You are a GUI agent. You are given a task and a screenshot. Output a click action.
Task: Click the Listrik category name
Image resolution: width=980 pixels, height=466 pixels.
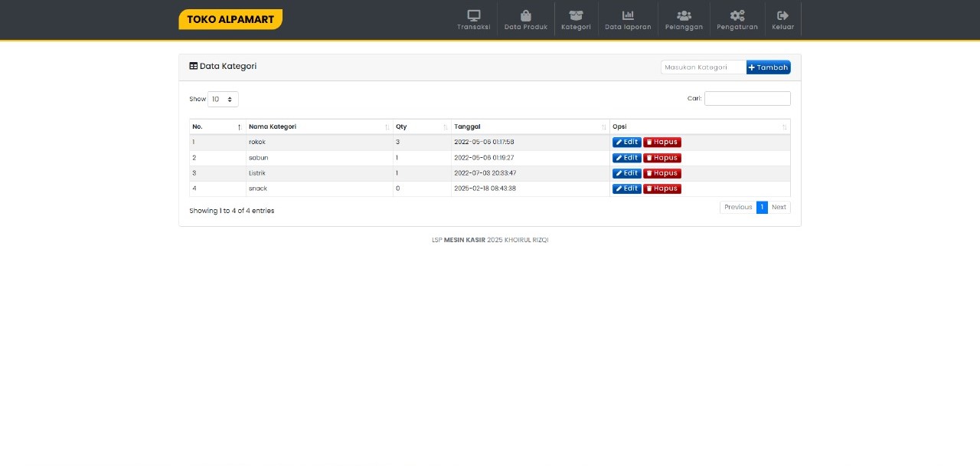(257, 173)
